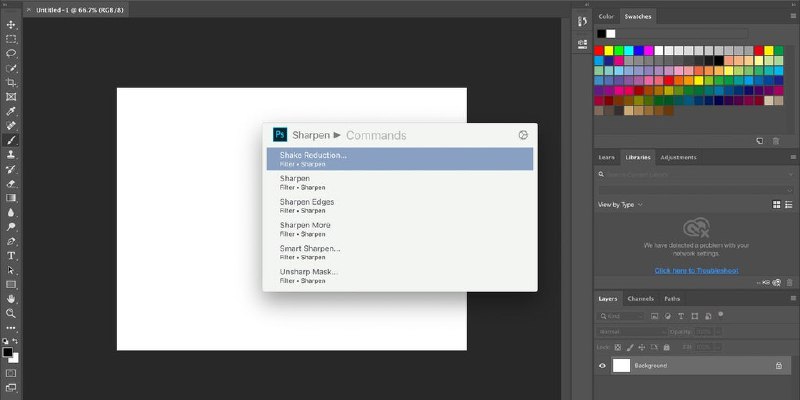Image resolution: width=800 pixels, height=400 pixels.
Task: Switch to the Channels tab
Action: (x=640, y=298)
